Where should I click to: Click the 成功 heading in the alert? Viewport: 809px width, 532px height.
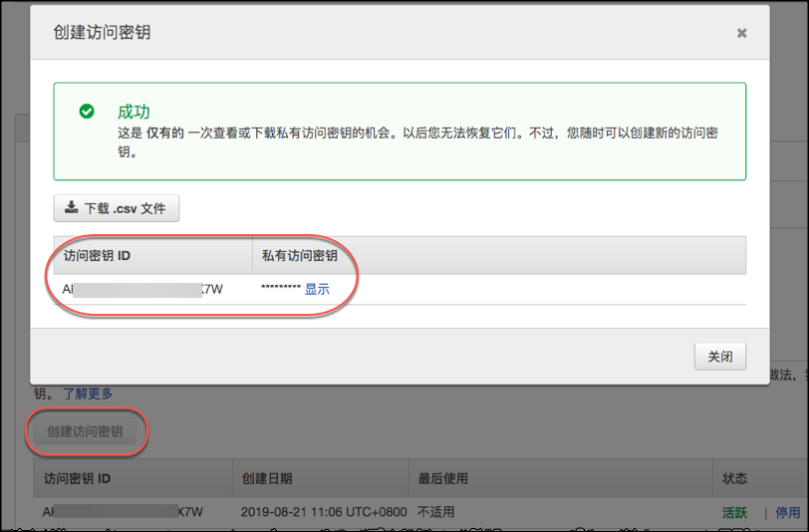[x=134, y=111]
